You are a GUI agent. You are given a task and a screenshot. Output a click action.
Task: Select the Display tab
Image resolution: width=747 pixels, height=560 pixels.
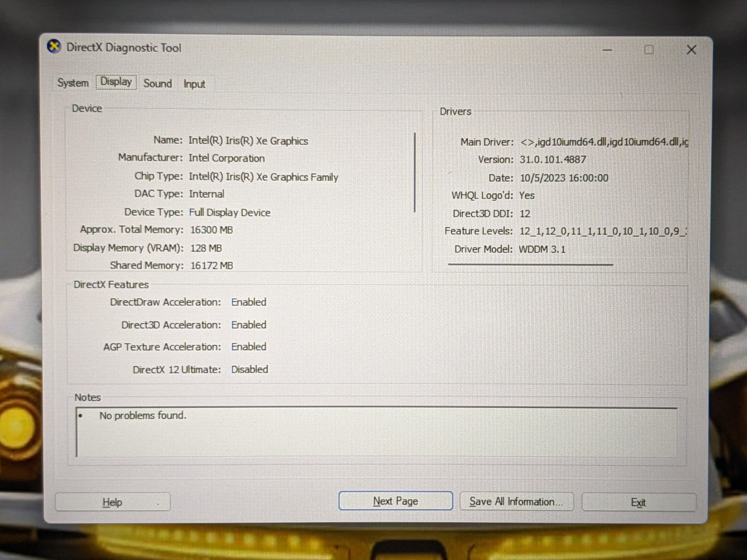(x=116, y=82)
